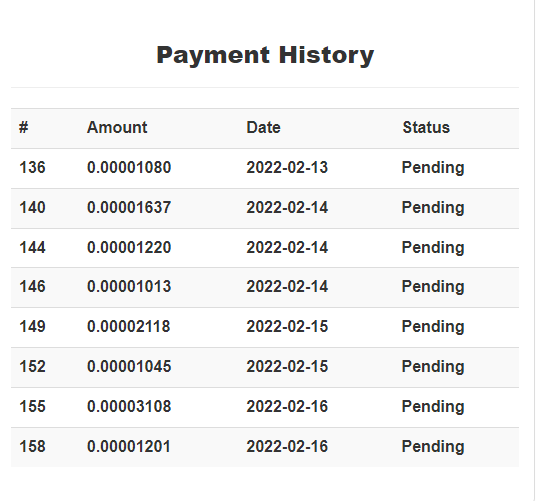Click amount 0.00003108
Image resolution: width=558 pixels, height=501 pixels.
129,406
